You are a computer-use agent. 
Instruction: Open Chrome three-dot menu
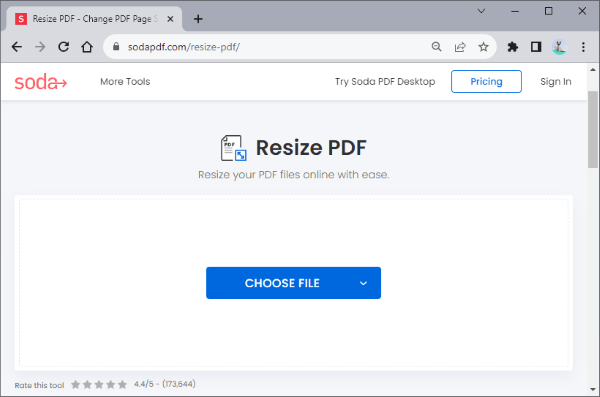point(583,47)
